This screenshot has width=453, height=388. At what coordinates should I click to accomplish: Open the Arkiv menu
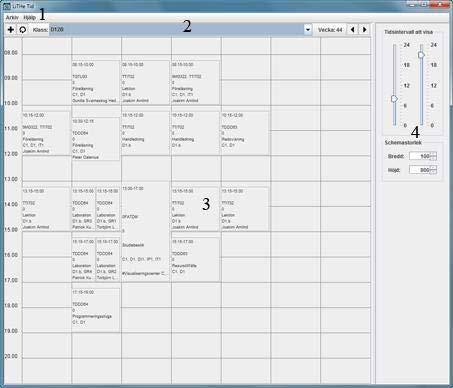pyautogui.click(x=12, y=17)
